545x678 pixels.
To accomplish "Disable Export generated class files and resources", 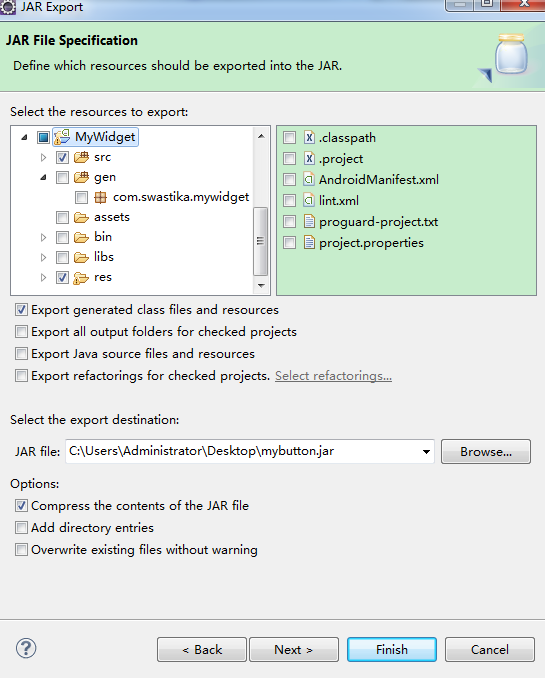I will 21,310.
